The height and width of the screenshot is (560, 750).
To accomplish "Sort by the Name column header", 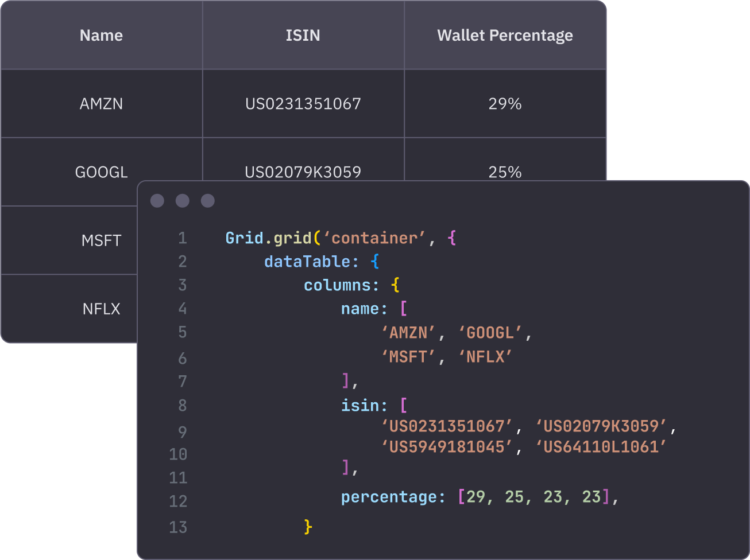I will [101, 36].
